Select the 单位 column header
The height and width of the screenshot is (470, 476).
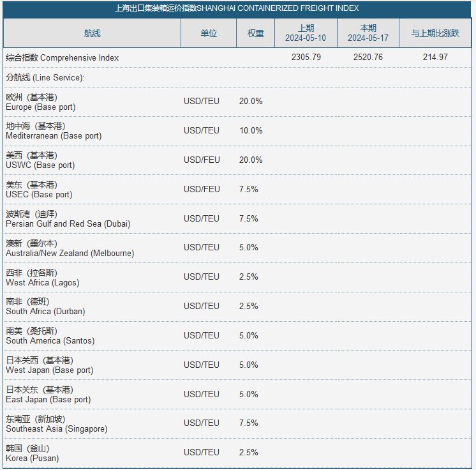tap(209, 33)
